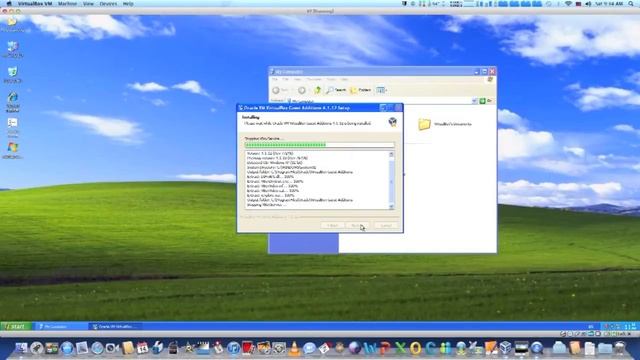Click the Windows XP Start button
The image size is (640, 360).
tap(16, 327)
